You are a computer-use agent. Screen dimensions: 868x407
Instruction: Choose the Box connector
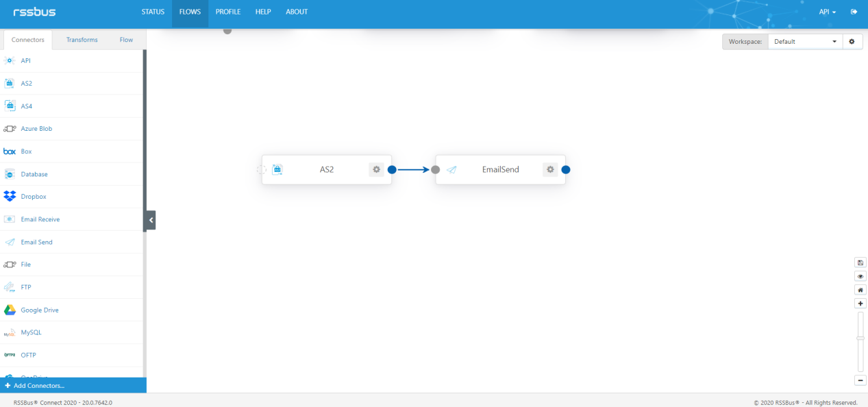pos(71,151)
